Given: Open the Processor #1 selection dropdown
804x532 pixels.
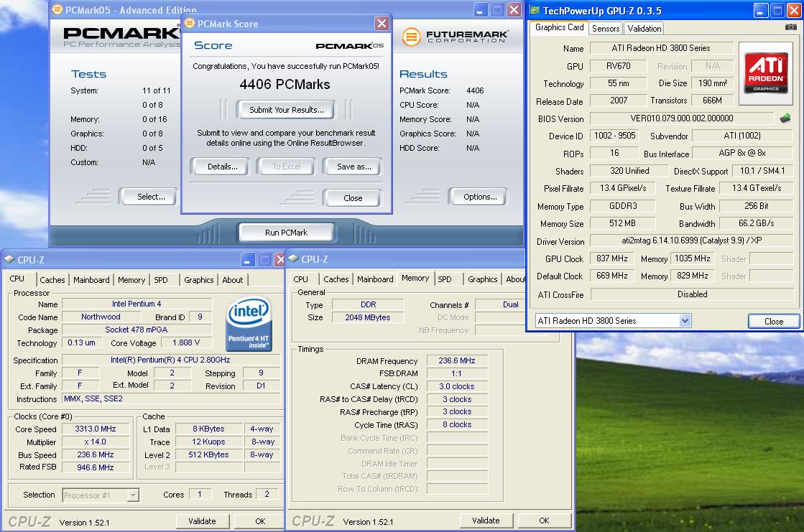Looking at the screenshot, I should pos(134,495).
